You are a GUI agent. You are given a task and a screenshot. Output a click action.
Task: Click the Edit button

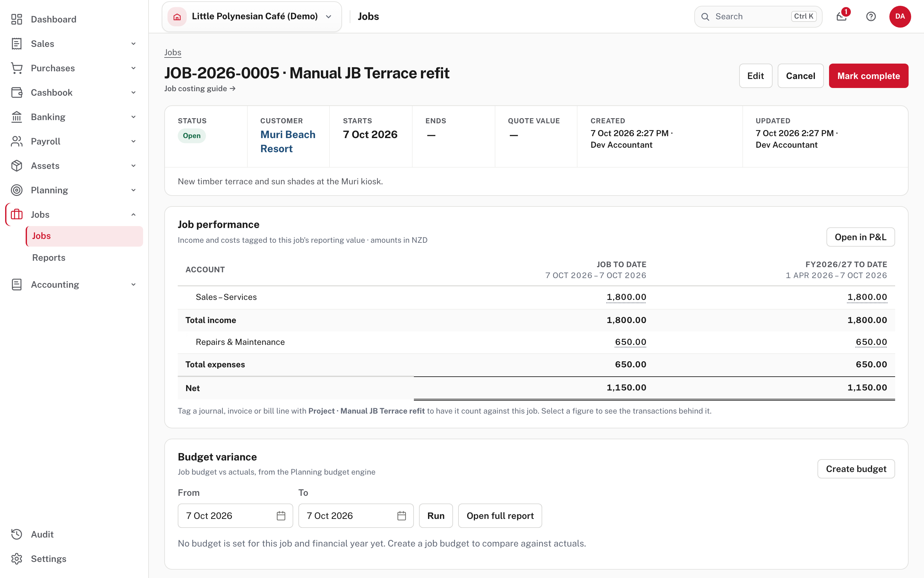[755, 76]
